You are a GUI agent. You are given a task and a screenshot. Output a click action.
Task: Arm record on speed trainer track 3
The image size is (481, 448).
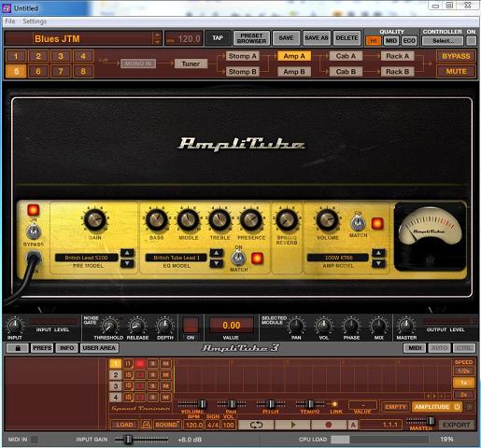point(140,386)
